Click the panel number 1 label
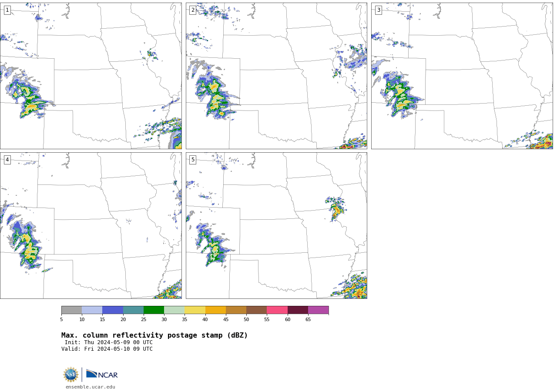Screen dimensions: 557x392 [x=7, y=10]
